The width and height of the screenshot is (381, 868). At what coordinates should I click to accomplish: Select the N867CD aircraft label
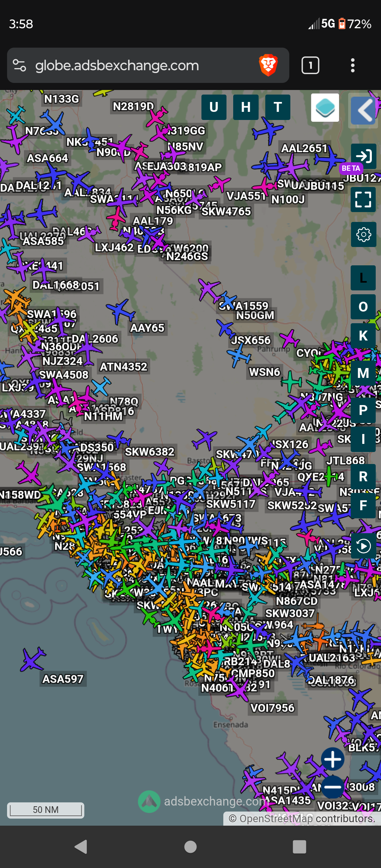(x=297, y=601)
